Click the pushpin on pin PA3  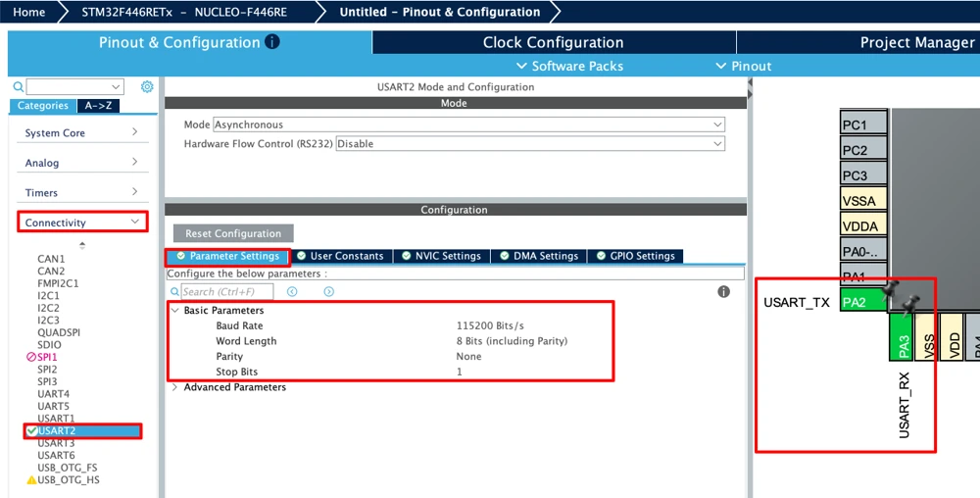pyautogui.click(x=911, y=303)
